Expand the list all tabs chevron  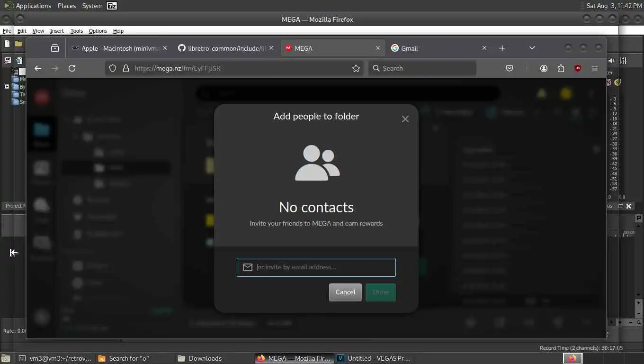click(532, 48)
